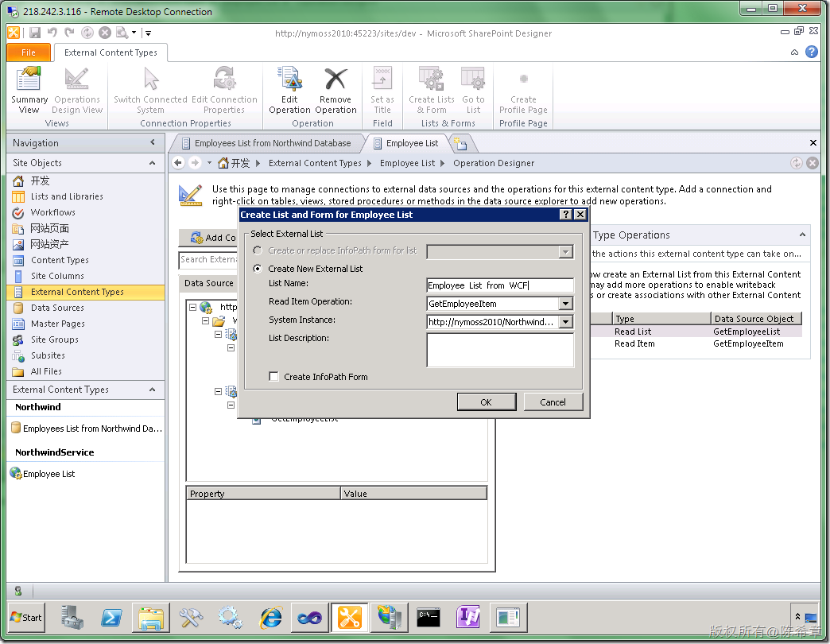
Task: Open Employees List from Northwind Da... item
Action: click(87, 428)
